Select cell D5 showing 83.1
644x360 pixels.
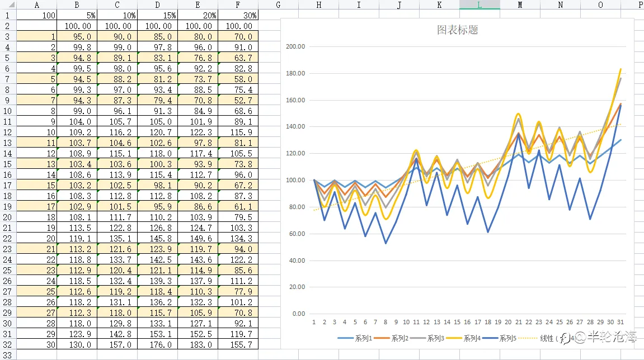point(157,58)
